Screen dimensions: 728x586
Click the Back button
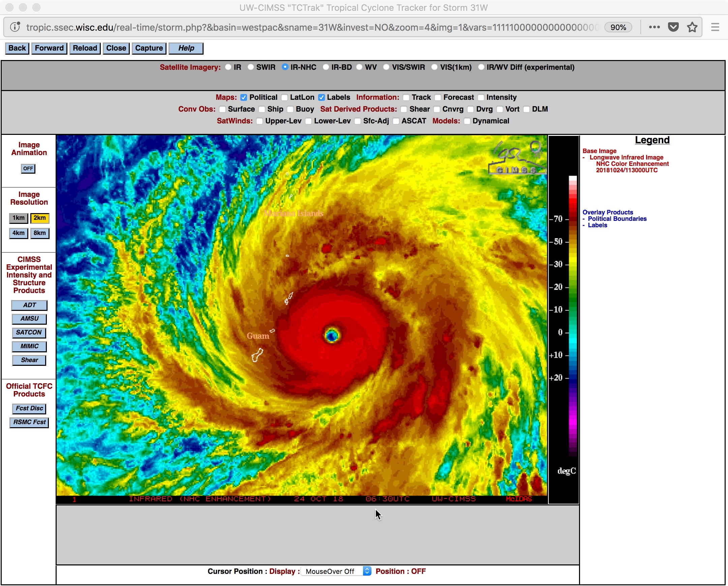click(x=17, y=48)
